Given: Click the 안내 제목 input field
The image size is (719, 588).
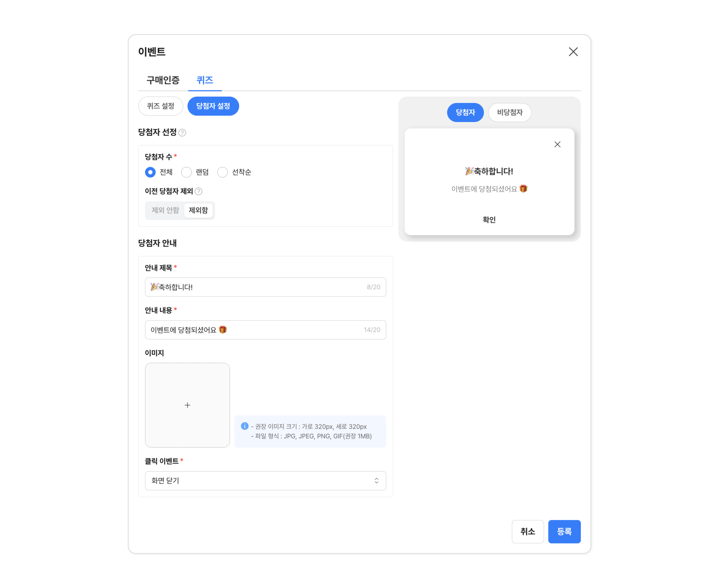Looking at the screenshot, I should tap(265, 287).
